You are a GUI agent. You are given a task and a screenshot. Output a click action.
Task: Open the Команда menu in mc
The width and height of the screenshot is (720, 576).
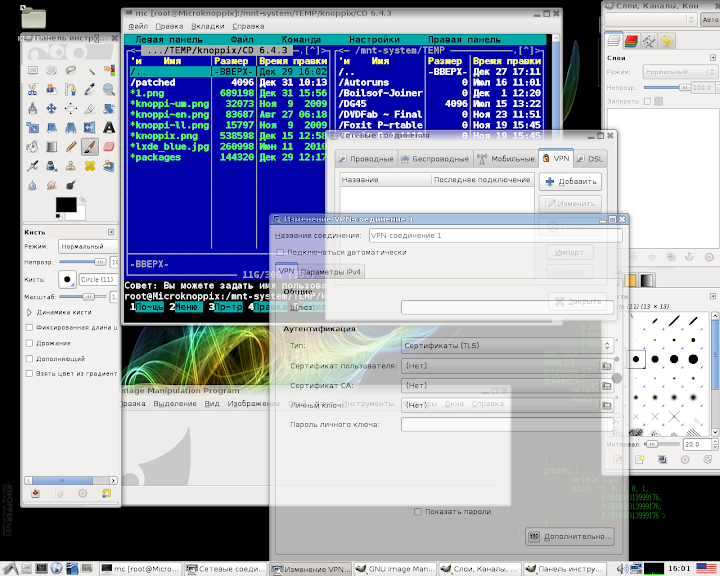pyautogui.click(x=301, y=40)
